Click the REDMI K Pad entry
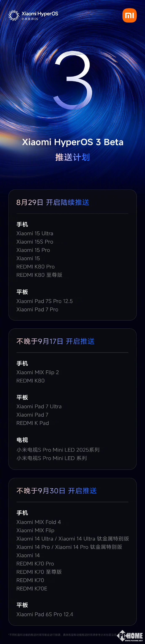Screen dimensions: 145x644 point(33,423)
